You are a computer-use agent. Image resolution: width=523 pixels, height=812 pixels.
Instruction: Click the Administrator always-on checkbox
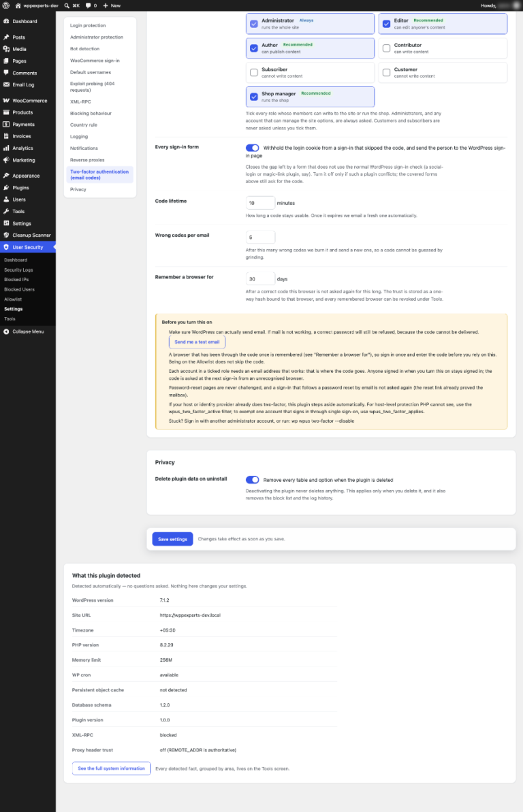pos(254,24)
